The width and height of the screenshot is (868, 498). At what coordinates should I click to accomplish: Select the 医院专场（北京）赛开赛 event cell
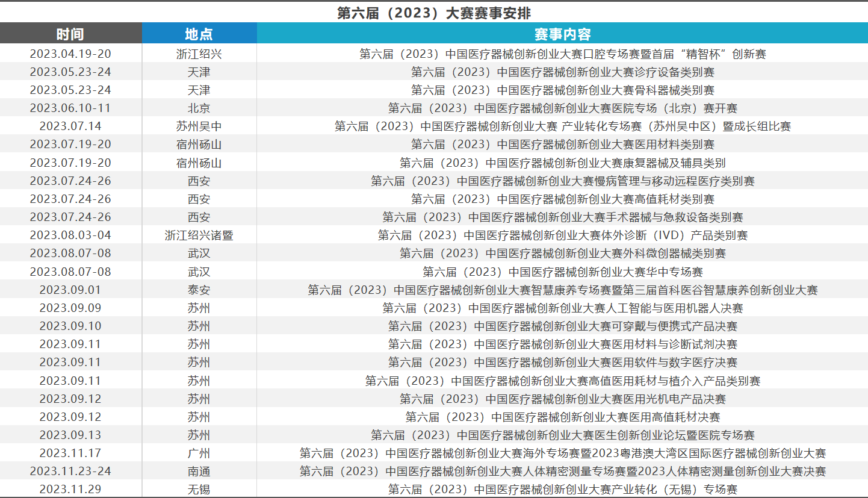[x=562, y=108]
